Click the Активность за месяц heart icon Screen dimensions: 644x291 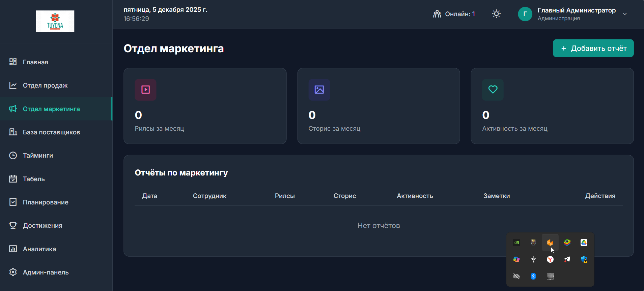tap(493, 90)
